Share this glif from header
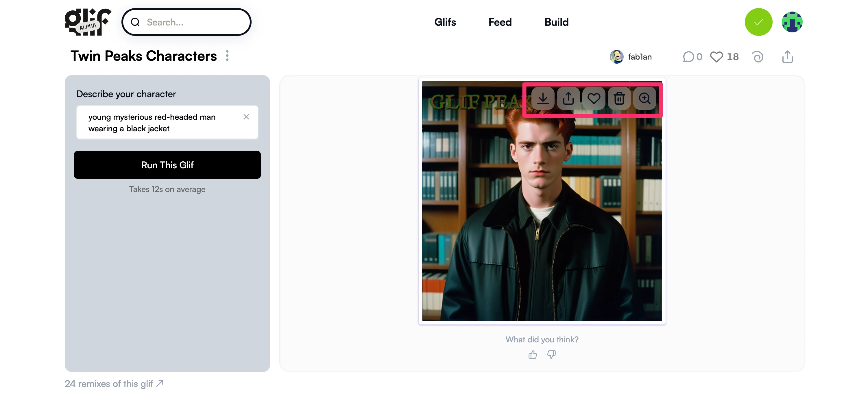The height and width of the screenshot is (406, 868). click(787, 57)
